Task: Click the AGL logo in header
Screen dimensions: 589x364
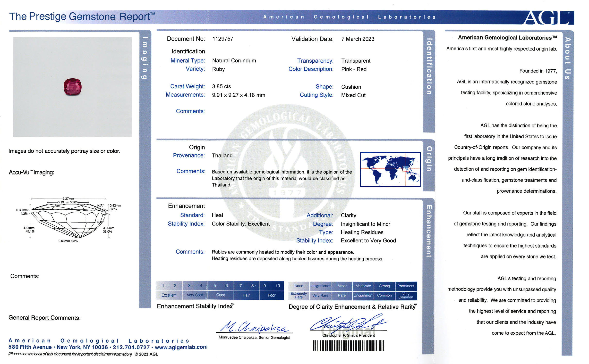Action: point(549,17)
